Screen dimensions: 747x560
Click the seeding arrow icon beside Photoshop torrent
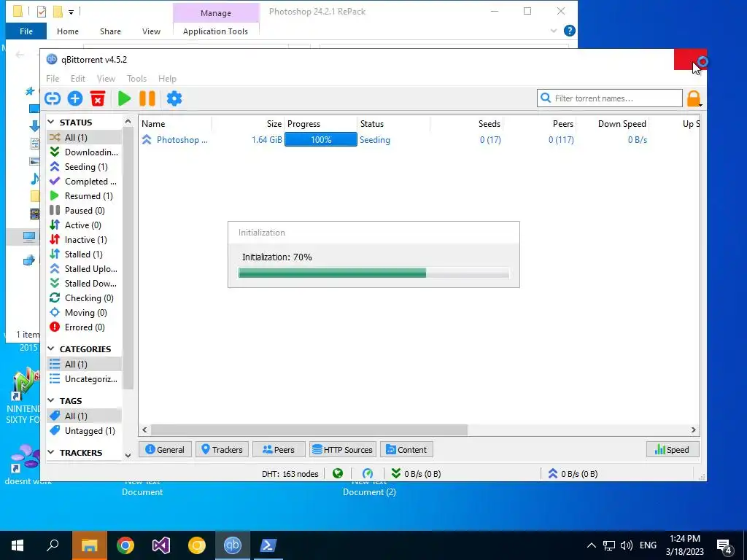147,139
